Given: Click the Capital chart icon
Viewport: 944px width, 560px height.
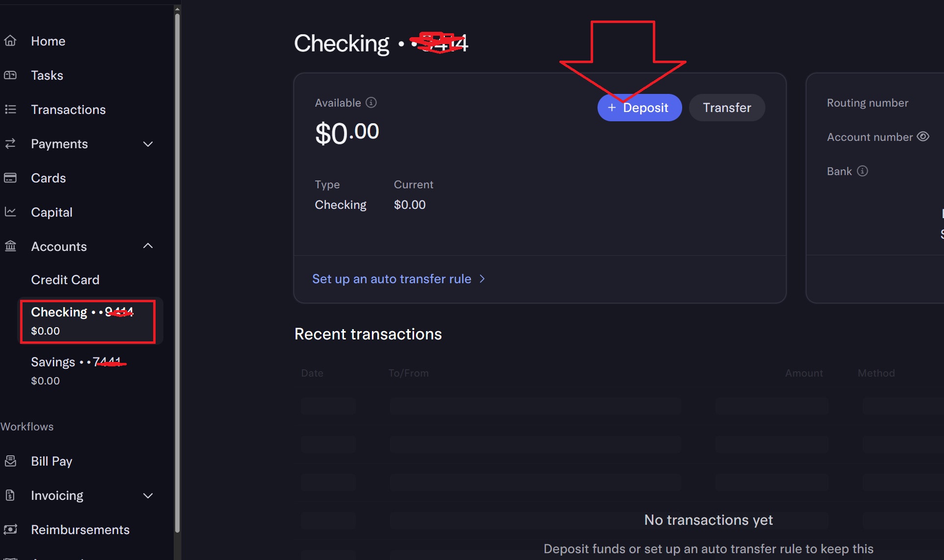Looking at the screenshot, I should 10,212.
